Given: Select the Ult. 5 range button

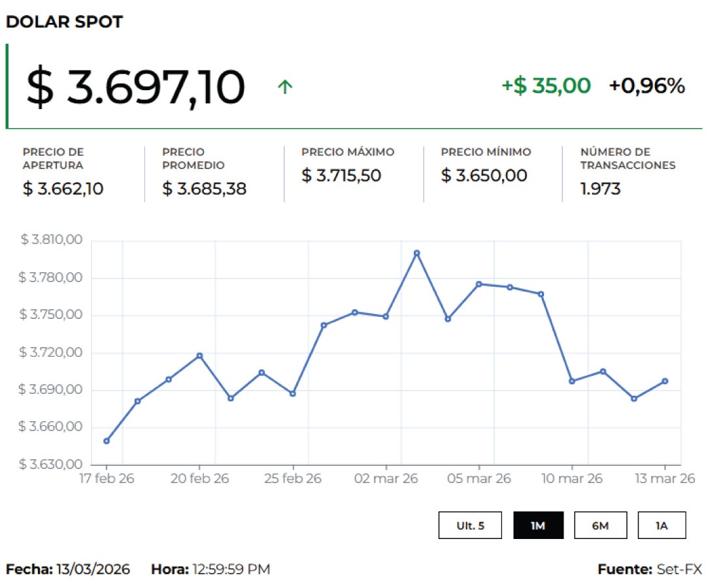Looking at the screenshot, I should tap(470, 525).
